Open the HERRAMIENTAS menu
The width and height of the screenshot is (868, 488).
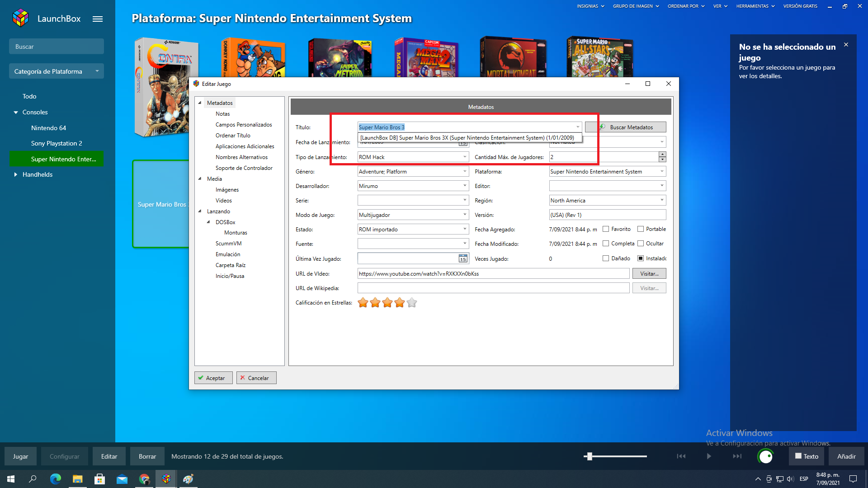(x=755, y=6)
